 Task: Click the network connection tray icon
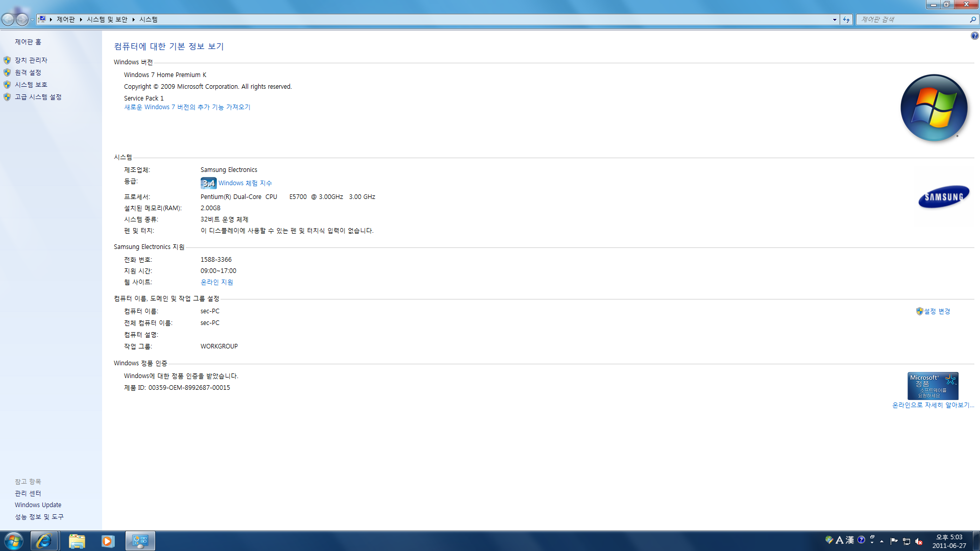click(906, 541)
